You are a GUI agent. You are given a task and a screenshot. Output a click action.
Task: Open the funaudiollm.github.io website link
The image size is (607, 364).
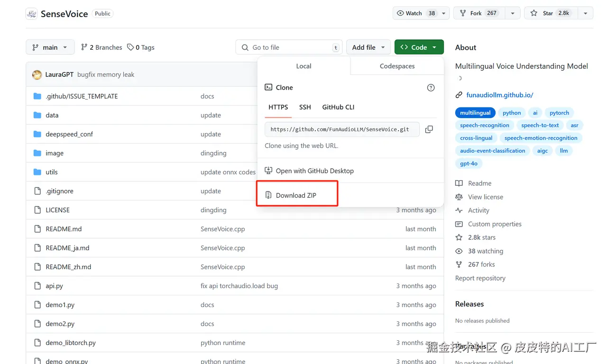500,95
